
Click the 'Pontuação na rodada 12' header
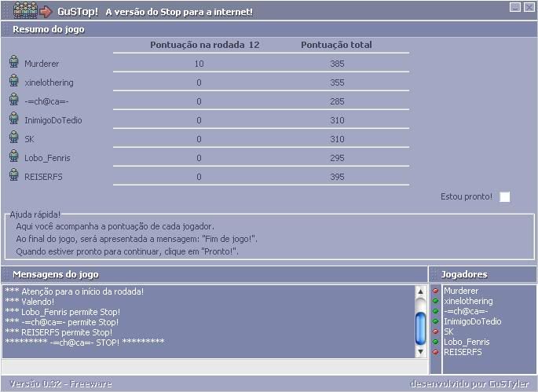click(x=204, y=45)
